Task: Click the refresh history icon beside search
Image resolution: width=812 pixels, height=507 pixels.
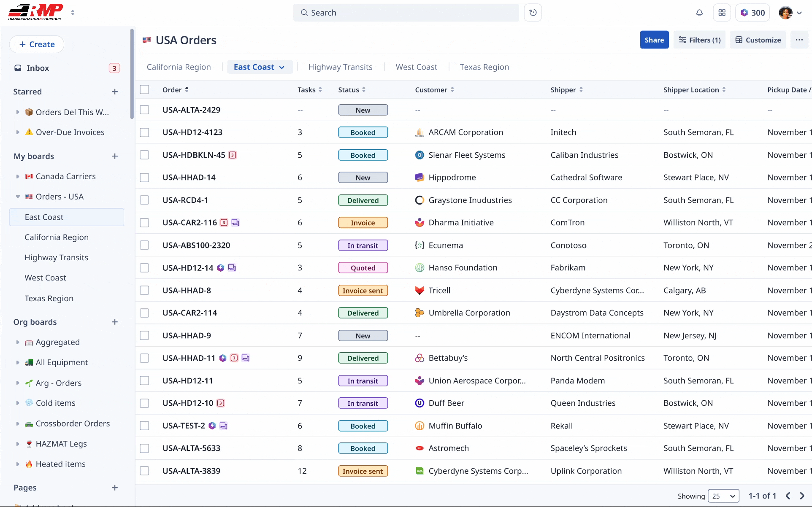Action: (533, 13)
